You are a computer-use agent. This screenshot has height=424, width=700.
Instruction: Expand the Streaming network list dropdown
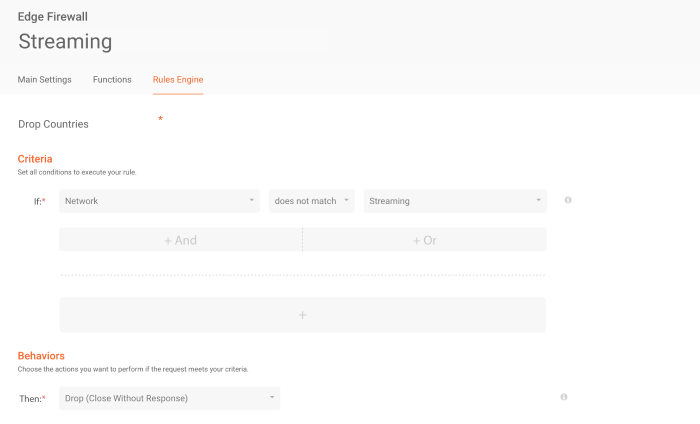pos(455,201)
